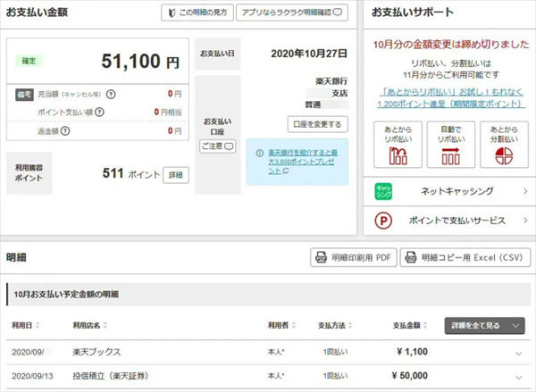The image size is (536, 392).
Task: Open 詳細 for 利用獲得ポイント
Action: pyautogui.click(x=176, y=175)
